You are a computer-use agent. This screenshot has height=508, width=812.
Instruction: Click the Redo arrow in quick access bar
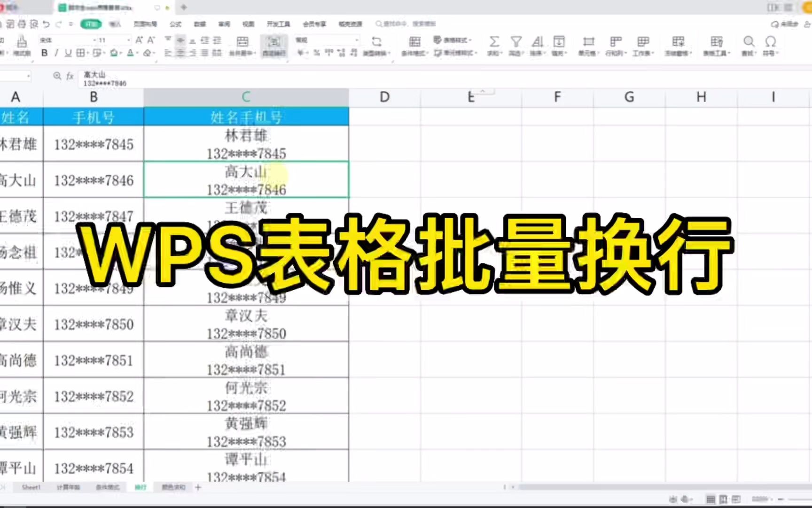[x=59, y=24]
